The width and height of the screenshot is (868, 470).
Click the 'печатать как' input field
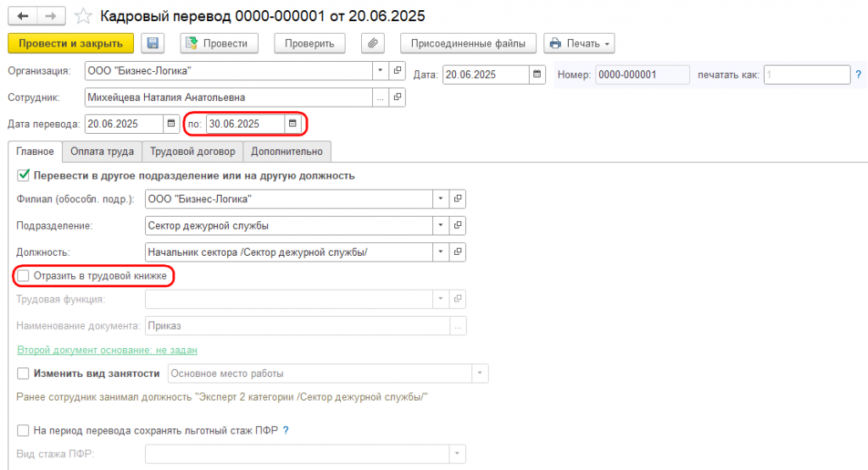point(807,75)
